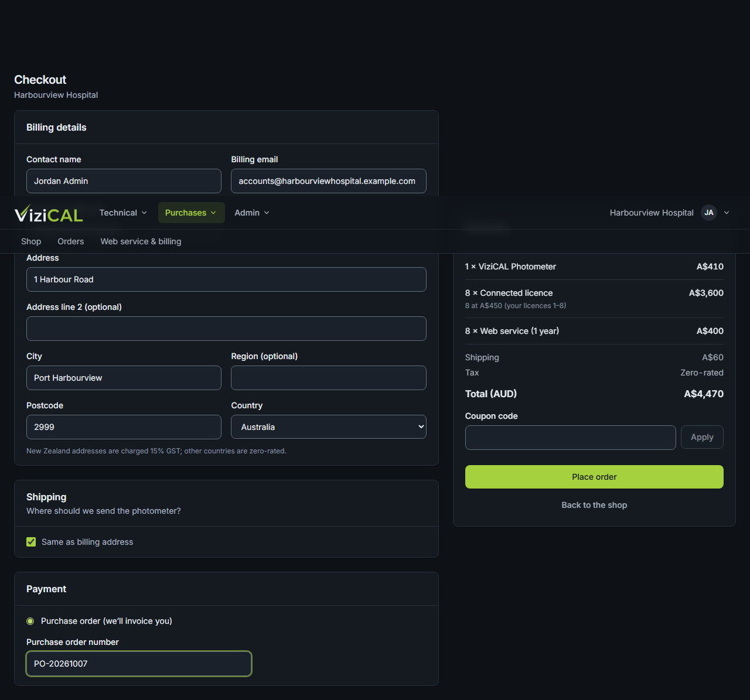Open the Country dropdown
The width and height of the screenshot is (750, 700).
point(329,427)
